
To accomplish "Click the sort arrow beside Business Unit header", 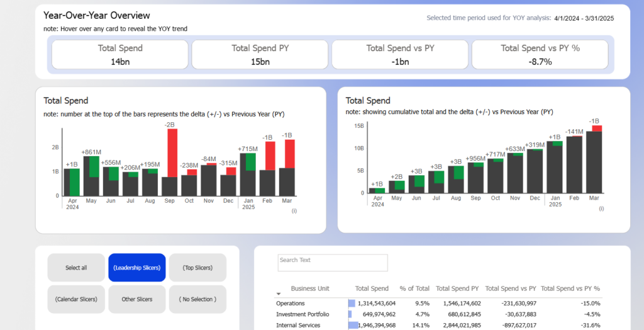I will coord(279,293).
